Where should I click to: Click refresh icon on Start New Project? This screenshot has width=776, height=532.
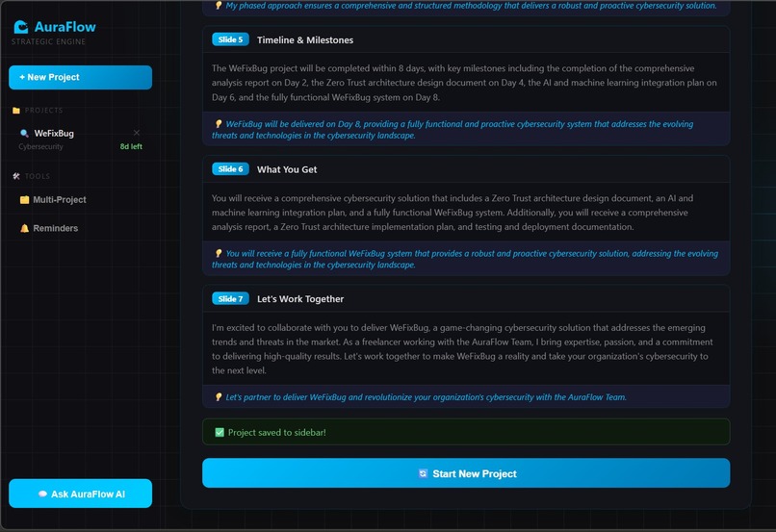click(x=423, y=473)
